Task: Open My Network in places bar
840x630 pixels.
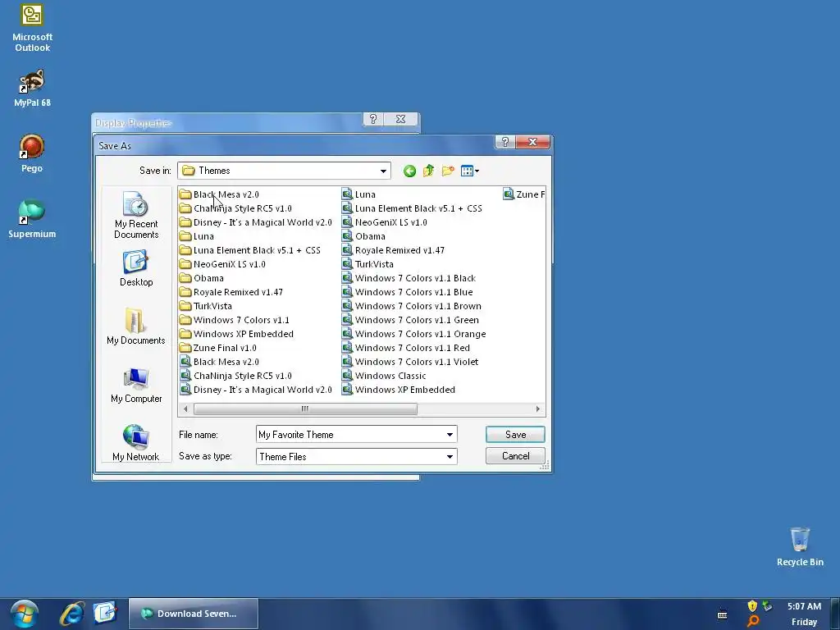Action: tap(136, 442)
